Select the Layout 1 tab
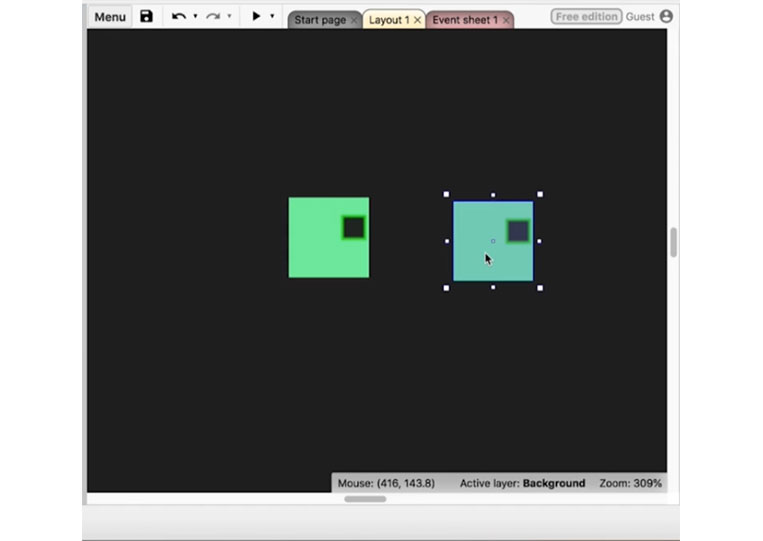The image size is (763, 541). 388,20
